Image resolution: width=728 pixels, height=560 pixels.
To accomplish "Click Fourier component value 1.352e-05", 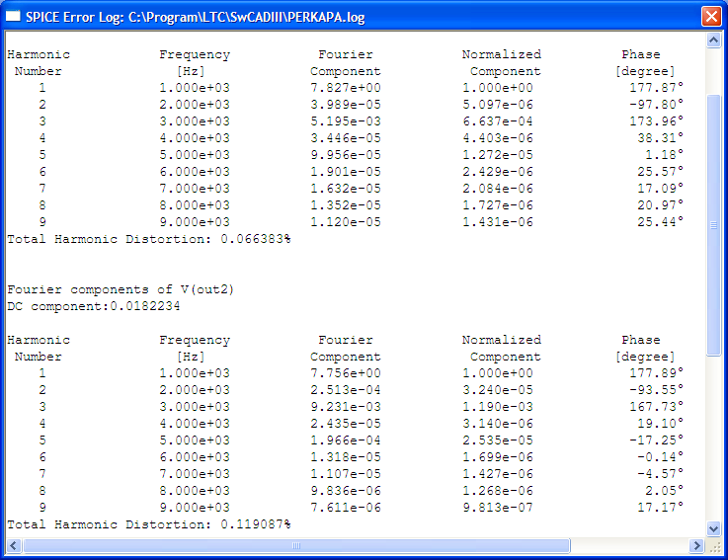I will pyautogui.click(x=346, y=205).
